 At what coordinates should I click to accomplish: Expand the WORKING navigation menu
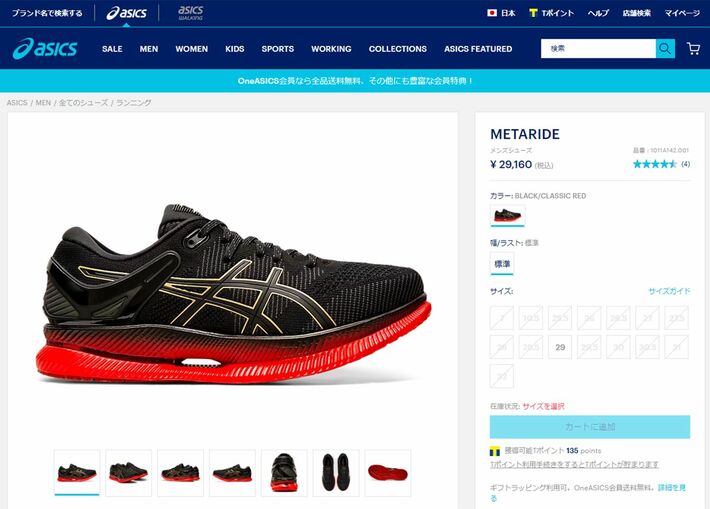coord(331,49)
